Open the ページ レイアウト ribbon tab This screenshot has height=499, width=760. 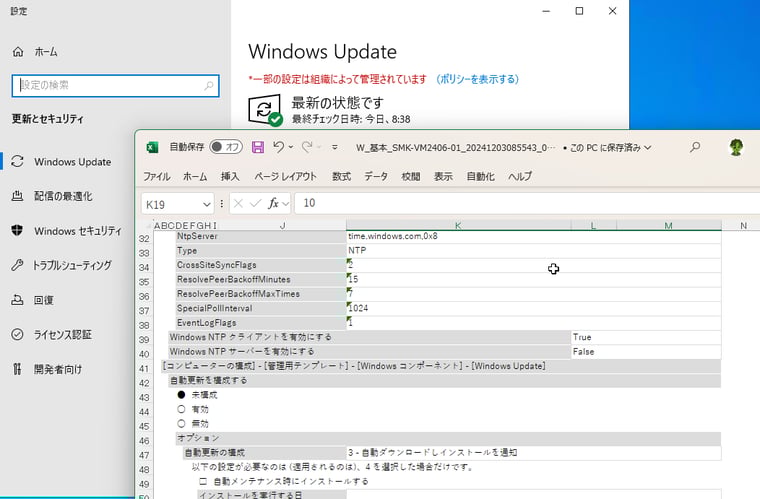tap(285, 176)
